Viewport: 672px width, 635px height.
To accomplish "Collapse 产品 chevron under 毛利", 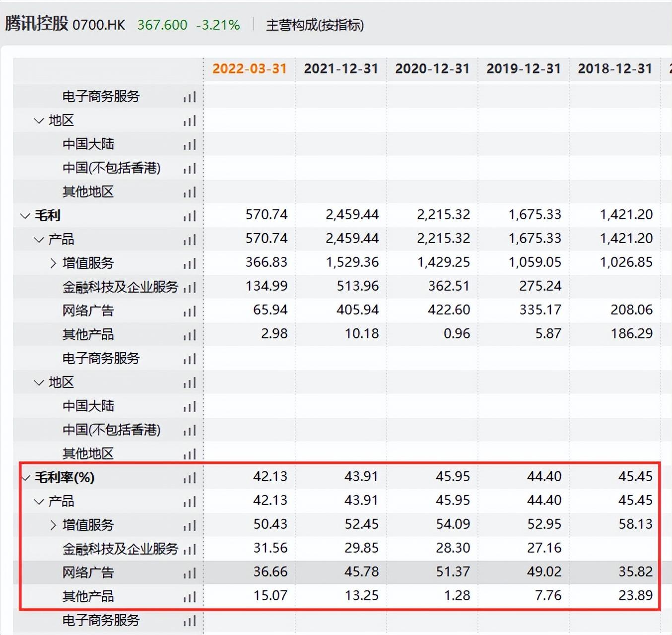I will (39, 240).
